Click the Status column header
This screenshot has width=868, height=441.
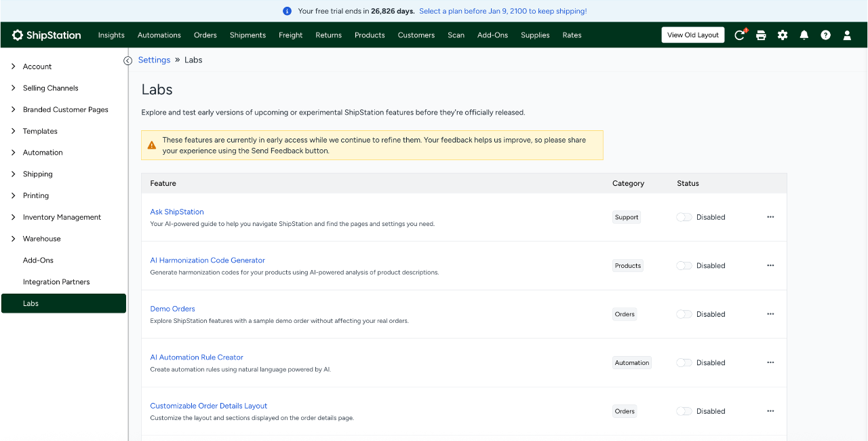(x=688, y=183)
